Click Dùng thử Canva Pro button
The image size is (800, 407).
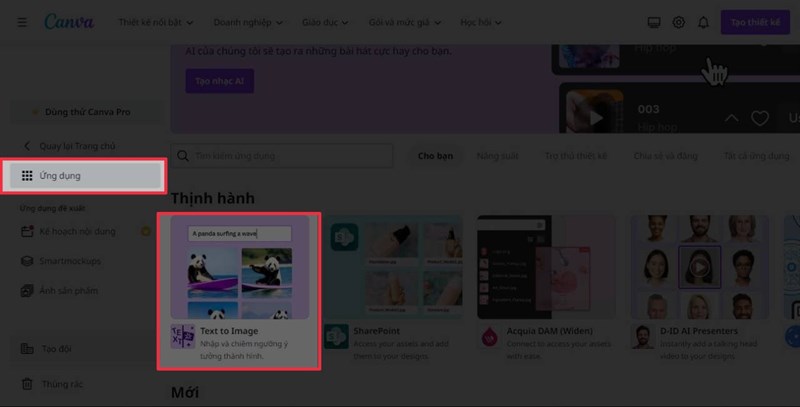coord(85,112)
